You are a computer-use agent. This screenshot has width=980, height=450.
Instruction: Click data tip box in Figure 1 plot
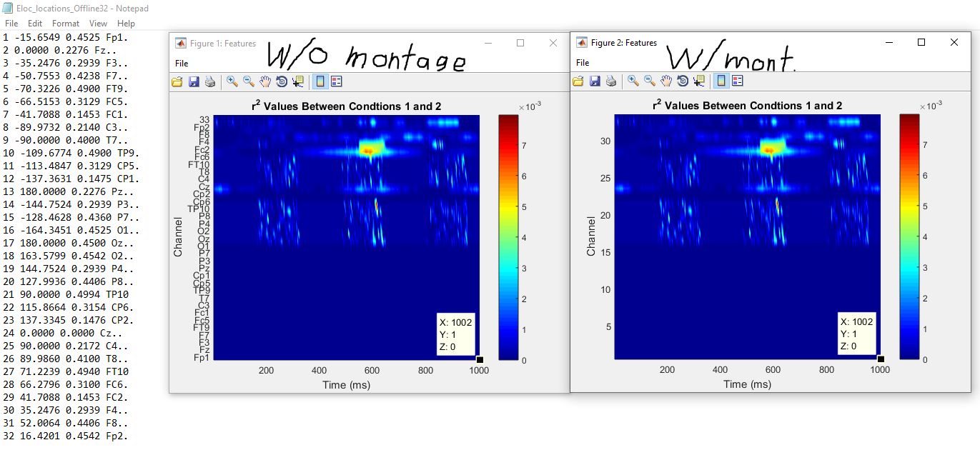click(x=455, y=334)
